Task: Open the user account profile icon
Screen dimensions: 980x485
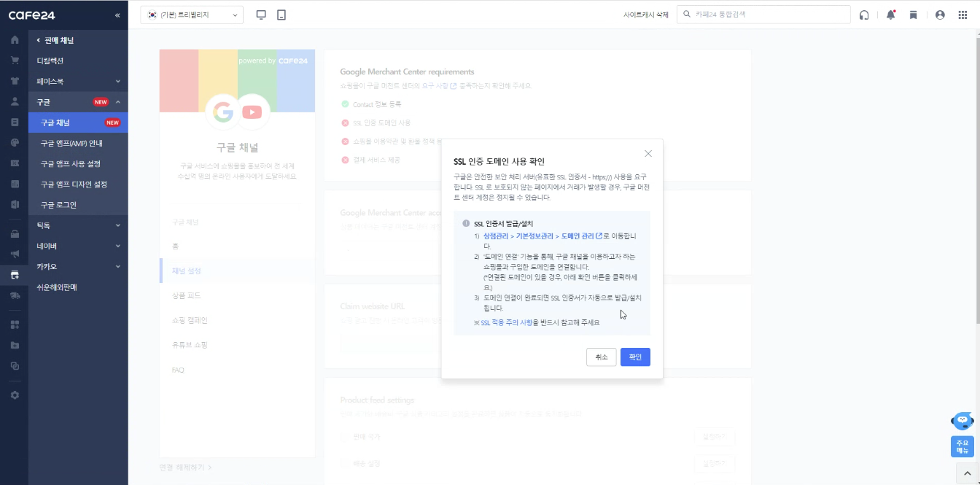Action: (940, 15)
